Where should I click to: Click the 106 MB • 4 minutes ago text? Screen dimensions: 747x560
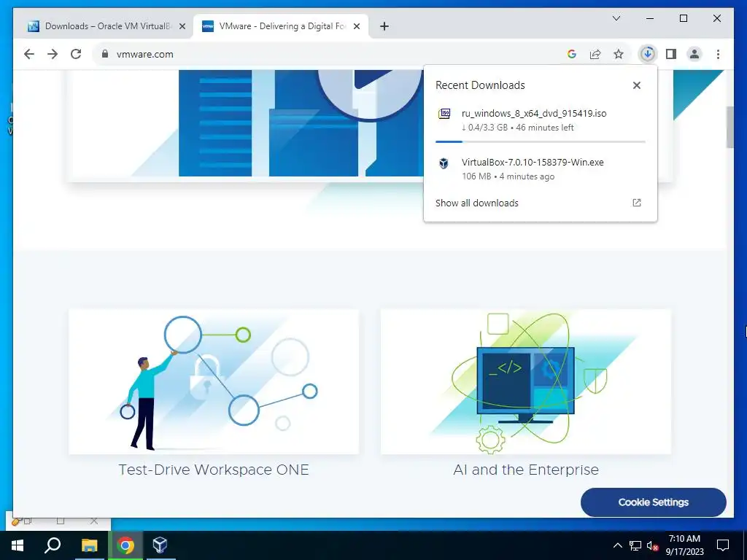508,176
